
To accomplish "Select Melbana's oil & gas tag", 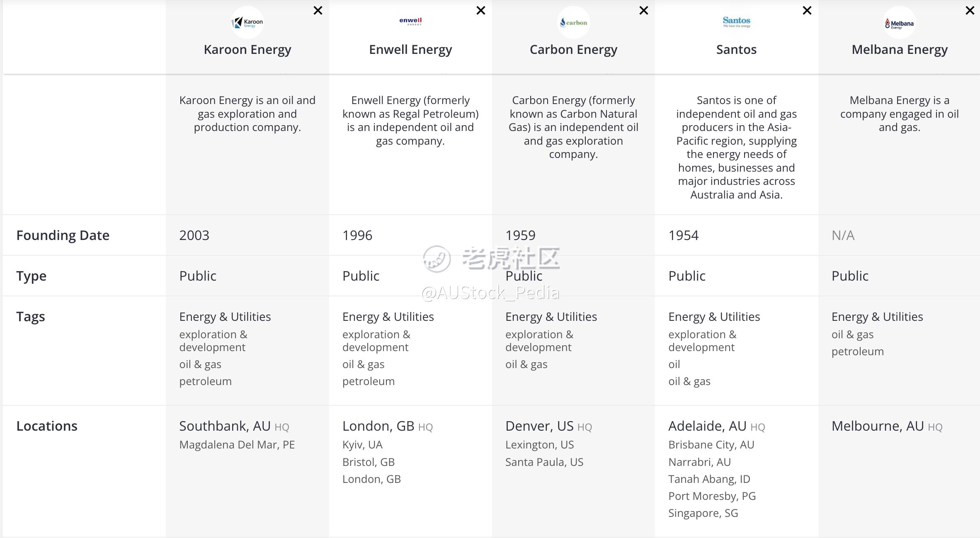I will 852,334.
